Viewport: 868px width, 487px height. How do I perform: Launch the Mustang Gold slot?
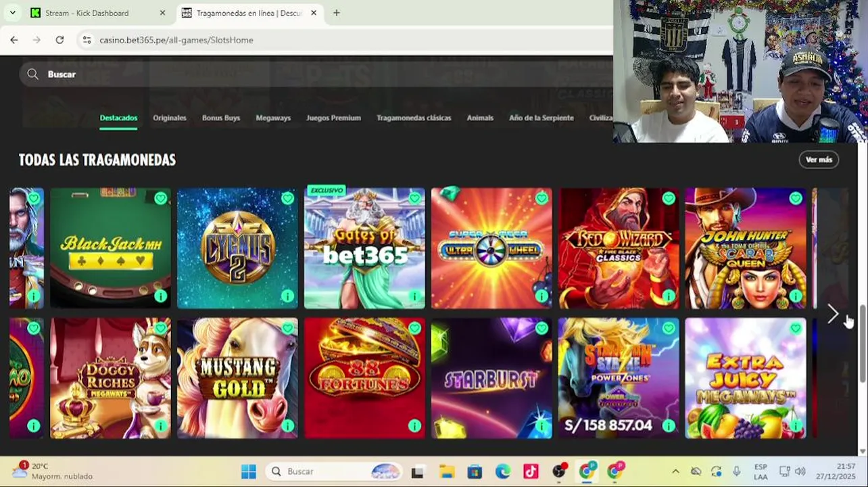(237, 378)
